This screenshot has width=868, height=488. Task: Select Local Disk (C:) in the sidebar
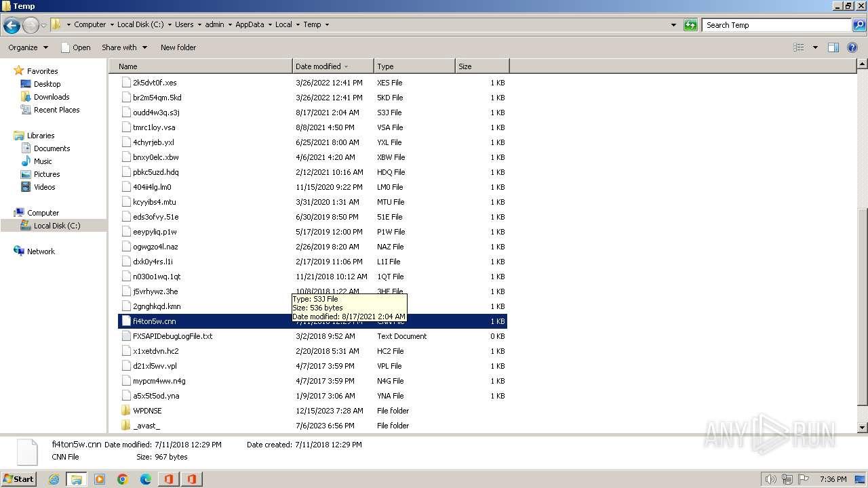click(57, 226)
